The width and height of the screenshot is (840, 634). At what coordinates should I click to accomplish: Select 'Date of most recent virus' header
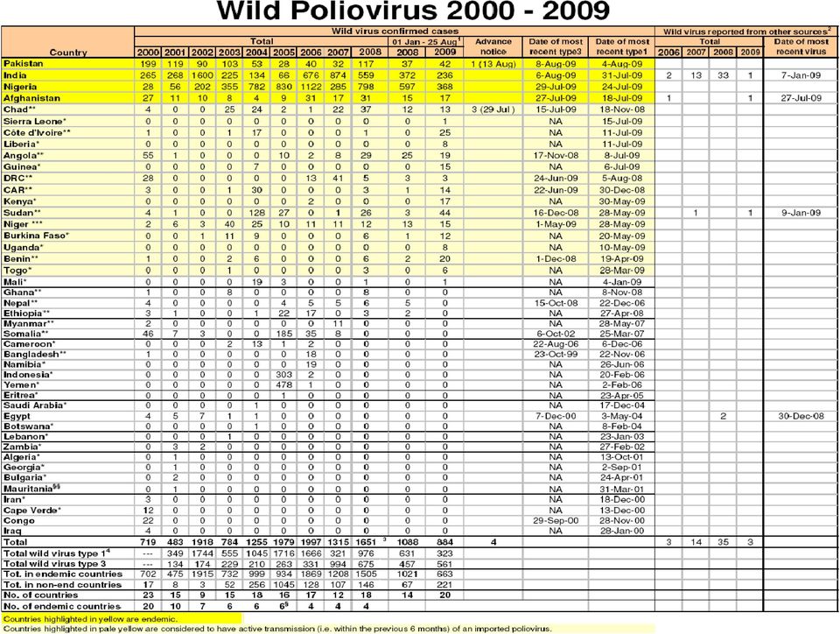tap(801, 46)
